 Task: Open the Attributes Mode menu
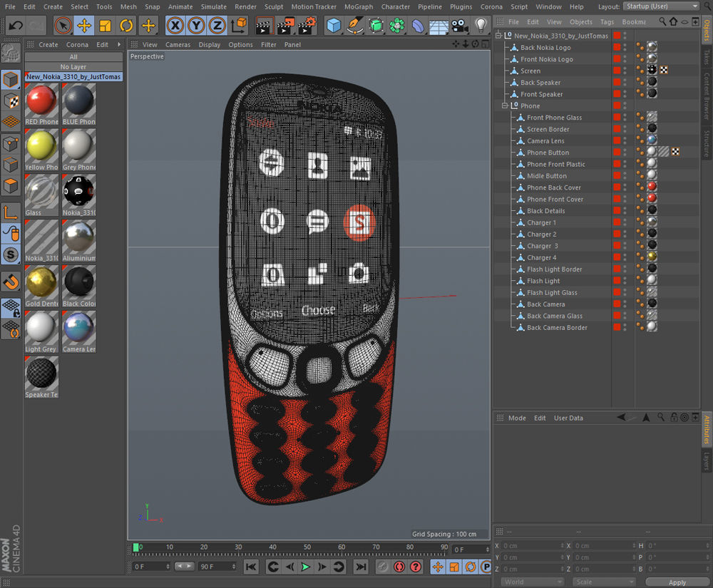tap(516, 418)
